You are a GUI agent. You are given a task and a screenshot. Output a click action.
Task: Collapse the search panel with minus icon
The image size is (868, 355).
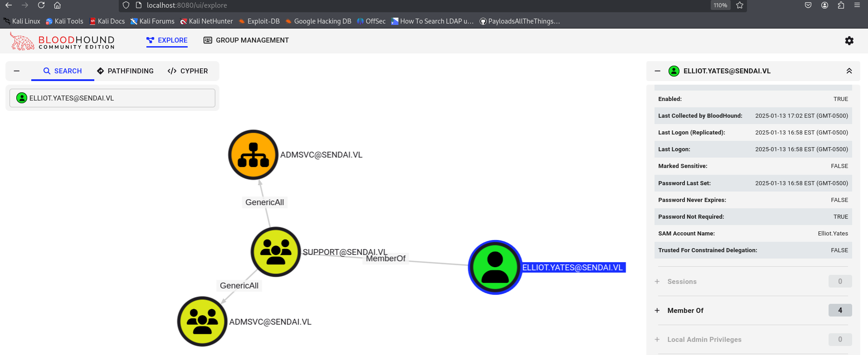click(x=17, y=71)
